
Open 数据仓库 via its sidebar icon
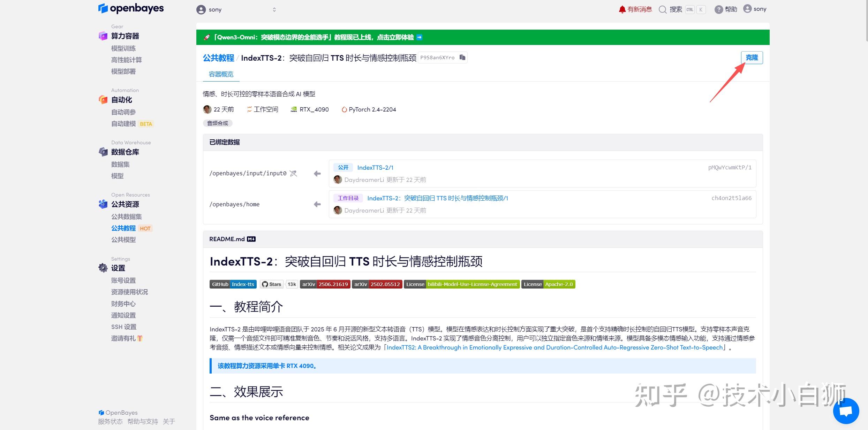(103, 152)
